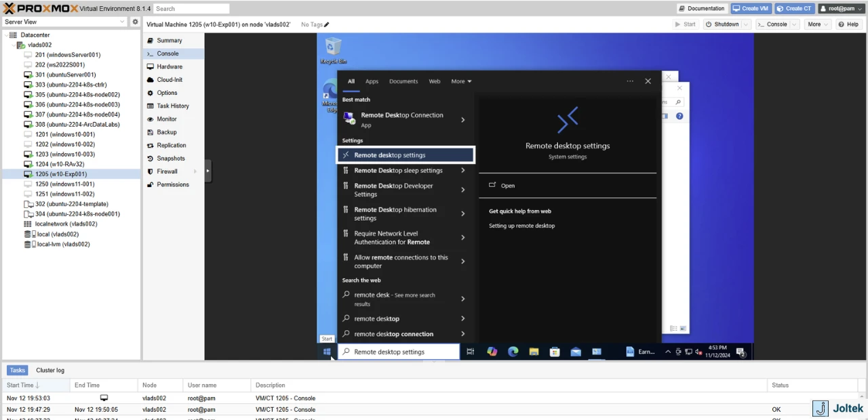Open Microsoft Store taskbar icon
868x420 pixels.
(555, 352)
